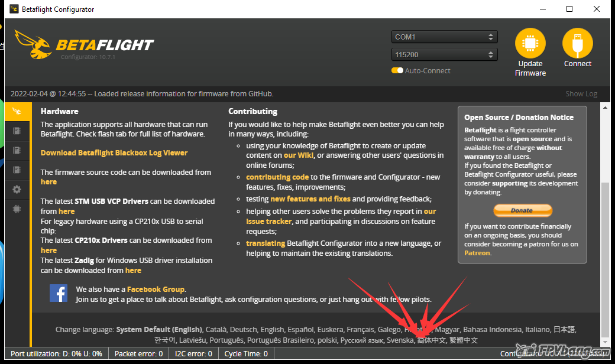
Task: Open the gear Options tab in sidebar
Action: 17,190
